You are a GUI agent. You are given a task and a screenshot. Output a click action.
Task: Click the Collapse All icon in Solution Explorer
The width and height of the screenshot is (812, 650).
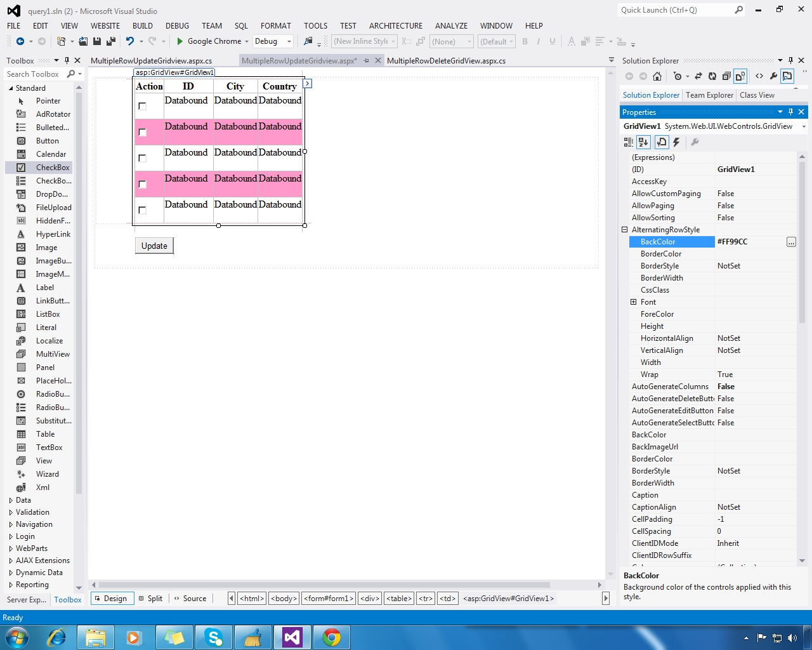(726, 76)
